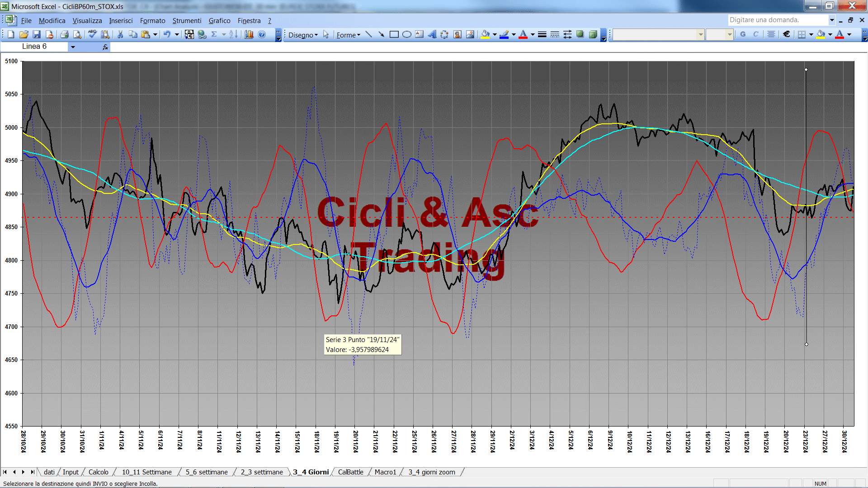Open the Borders dropdown arrow

[x=811, y=34]
